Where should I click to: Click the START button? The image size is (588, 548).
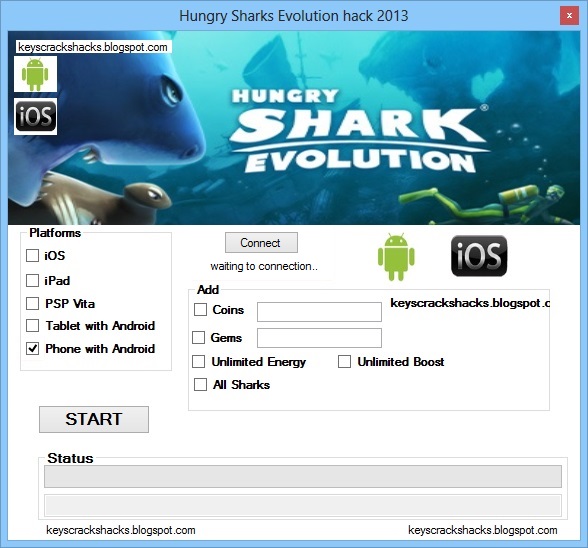point(94,419)
